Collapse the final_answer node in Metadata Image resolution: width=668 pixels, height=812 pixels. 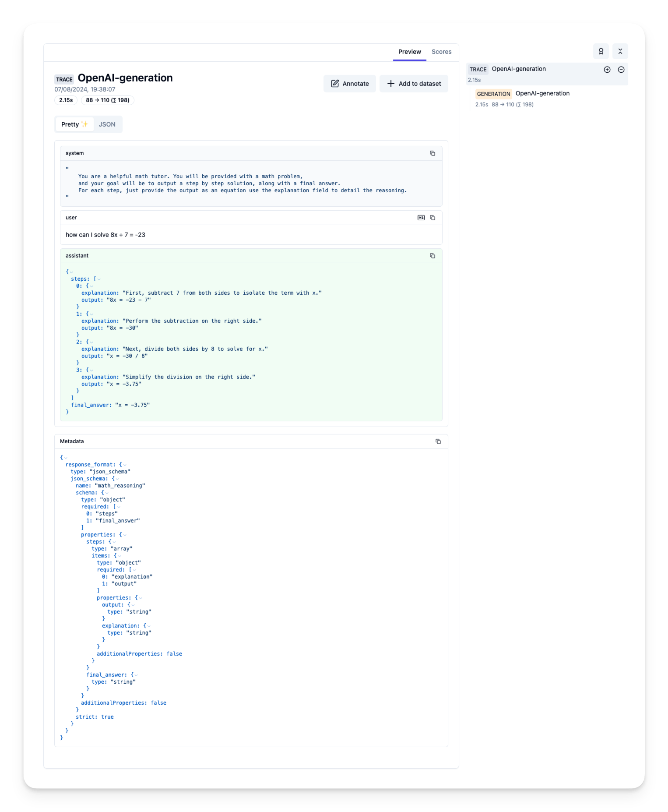pyautogui.click(x=136, y=675)
